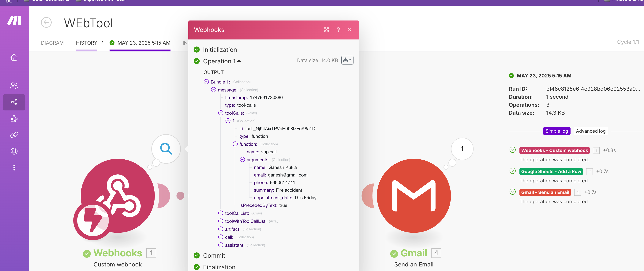This screenshot has width=644, height=271.
Task: Collapse the Bundle 1 collection
Action: tap(206, 82)
